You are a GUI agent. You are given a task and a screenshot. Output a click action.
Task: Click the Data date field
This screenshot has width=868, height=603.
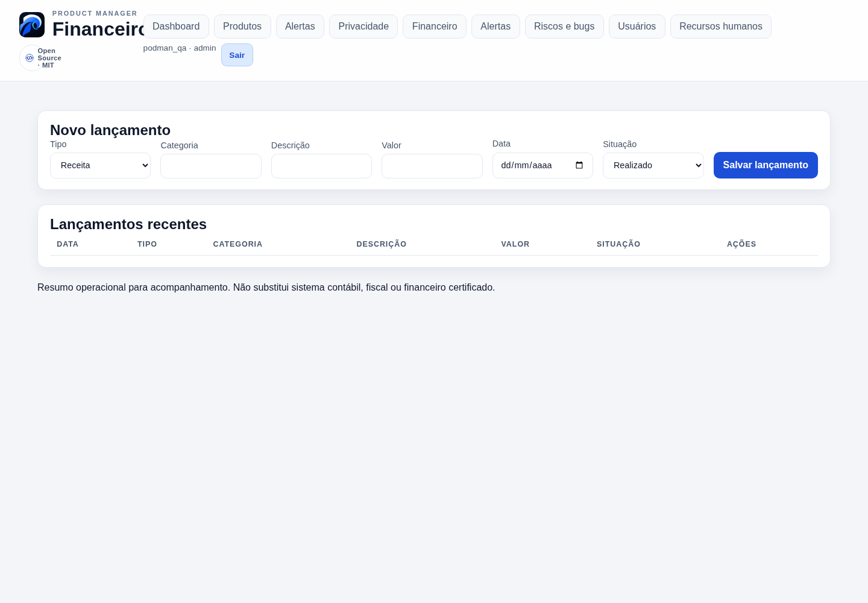(542, 165)
